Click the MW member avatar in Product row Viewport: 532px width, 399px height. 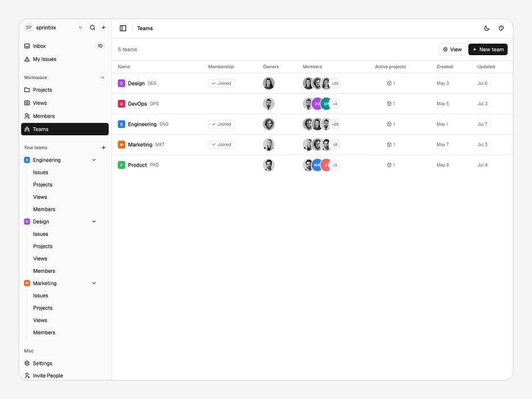tap(317, 165)
